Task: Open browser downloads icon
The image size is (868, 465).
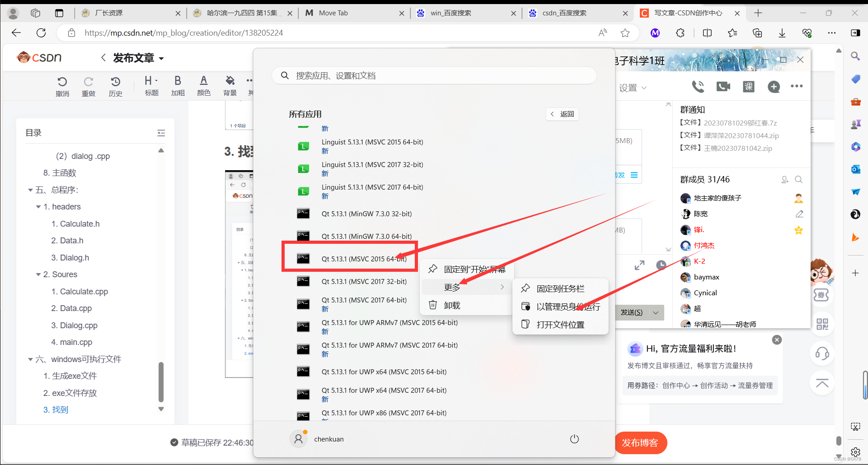Action: [782, 33]
